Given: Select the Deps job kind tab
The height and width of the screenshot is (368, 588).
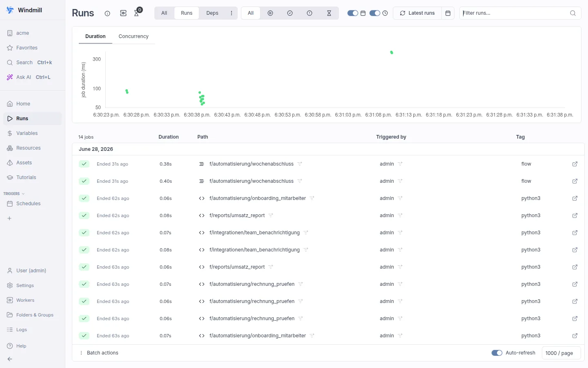Looking at the screenshot, I should (212, 13).
